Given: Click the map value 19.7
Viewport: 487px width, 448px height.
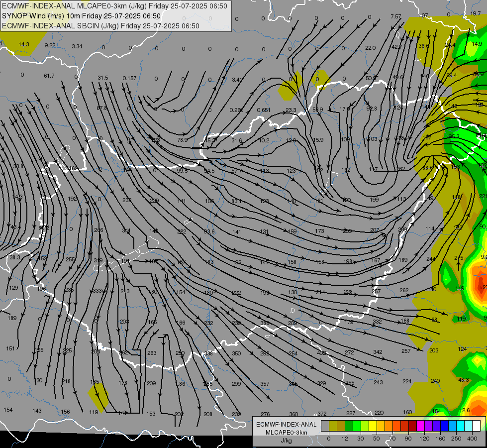Looking at the screenshot, I should (x=476, y=13).
